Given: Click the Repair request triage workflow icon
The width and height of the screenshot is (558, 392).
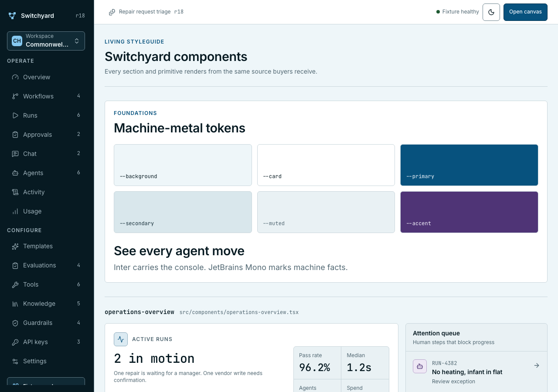Looking at the screenshot, I should pos(112,12).
